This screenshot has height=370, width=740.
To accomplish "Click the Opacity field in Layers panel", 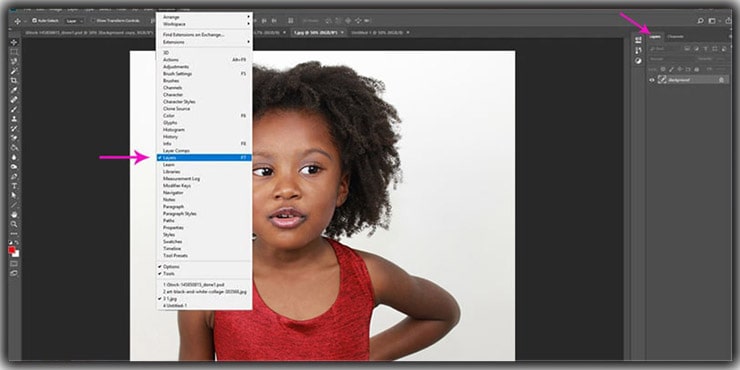I will 721,59.
